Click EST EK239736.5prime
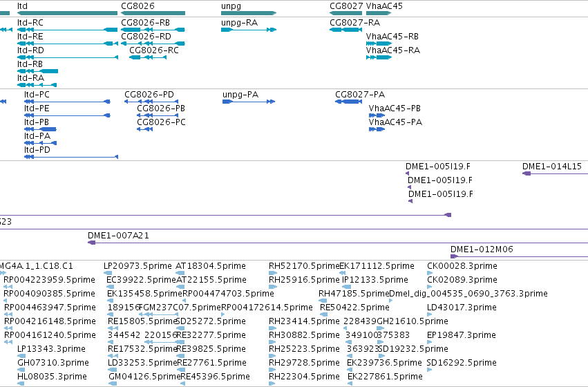This screenshot has width=588, height=387. [x=384, y=364]
